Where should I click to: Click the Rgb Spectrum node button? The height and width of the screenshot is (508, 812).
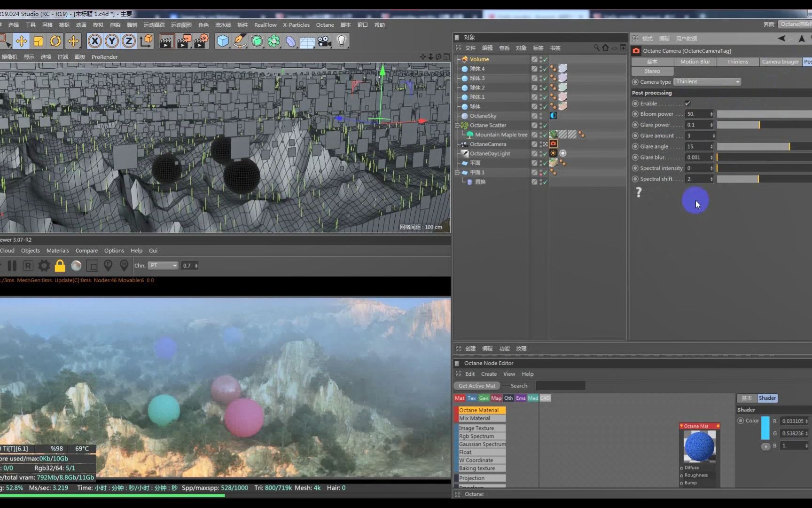(x=481, y=436)
